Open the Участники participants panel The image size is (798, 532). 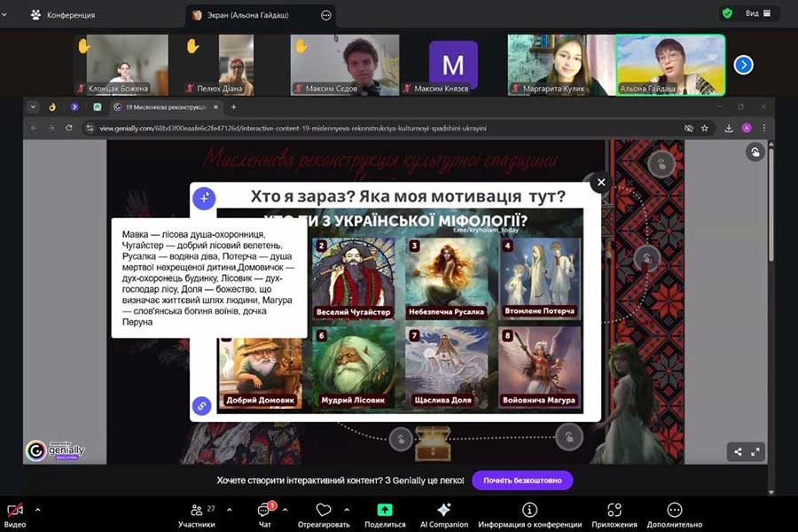pyautogui.click(x=196, y=512)
